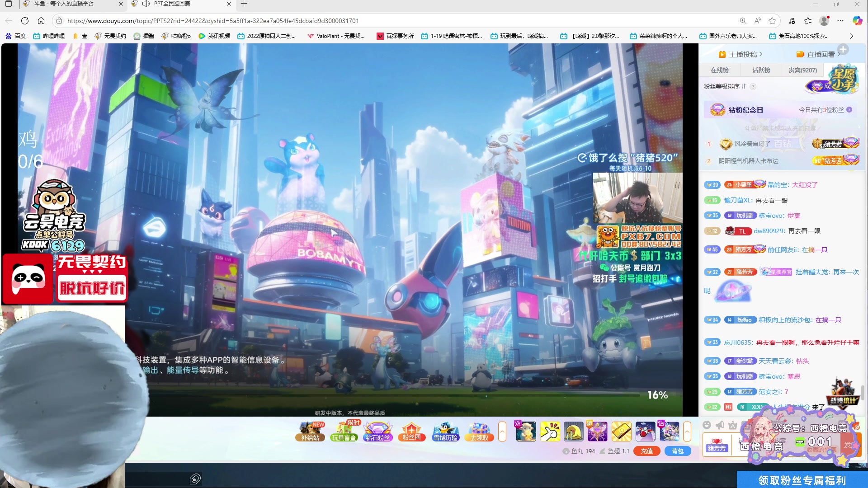Toggle 粉丝等级排序 fan level sort order
This screenshot has width=868, height=488.
click(x=724, y=86)
